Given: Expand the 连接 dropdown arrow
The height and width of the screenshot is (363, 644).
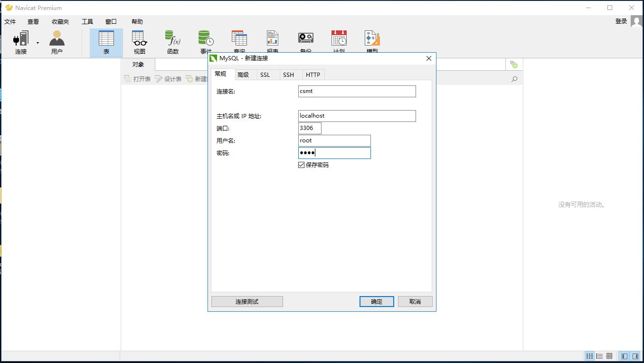Looking at the screenshot, I should pos(38,43).
